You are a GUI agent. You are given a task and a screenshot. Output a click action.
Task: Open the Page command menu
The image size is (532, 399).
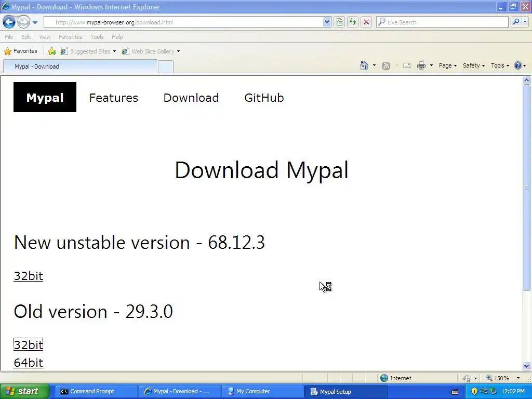click(x=447, y=65)
